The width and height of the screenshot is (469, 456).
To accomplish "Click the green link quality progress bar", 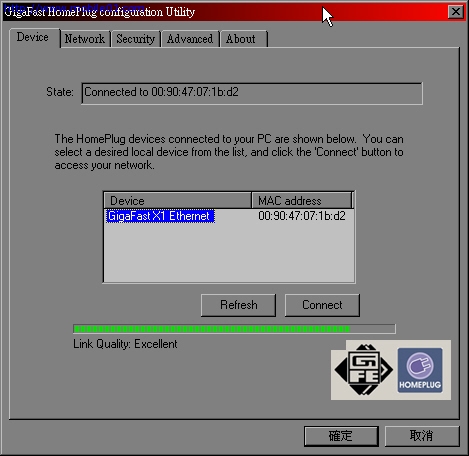I will click(234, 329).
